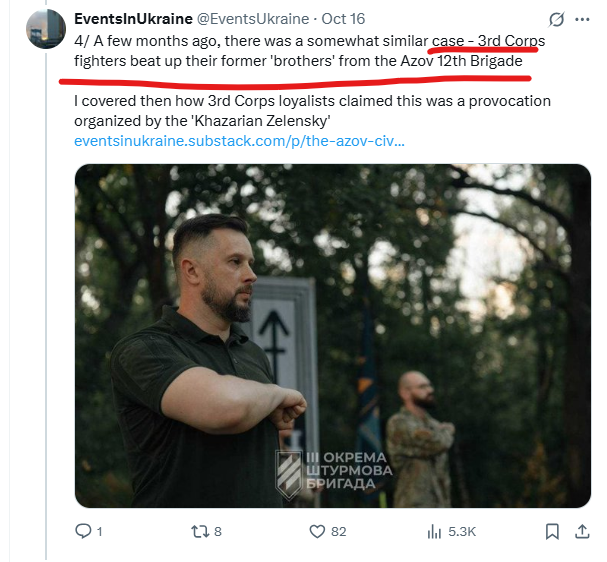
Task: Open the EventsInUkraine profile name
Action: click(x=133, y=19)
